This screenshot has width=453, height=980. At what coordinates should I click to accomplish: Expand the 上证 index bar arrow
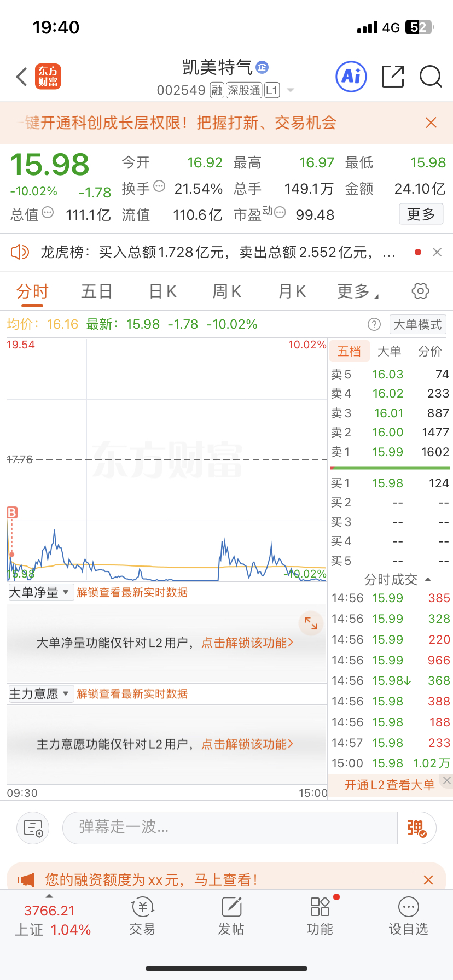pyautogui.click(x=49, y=896)
